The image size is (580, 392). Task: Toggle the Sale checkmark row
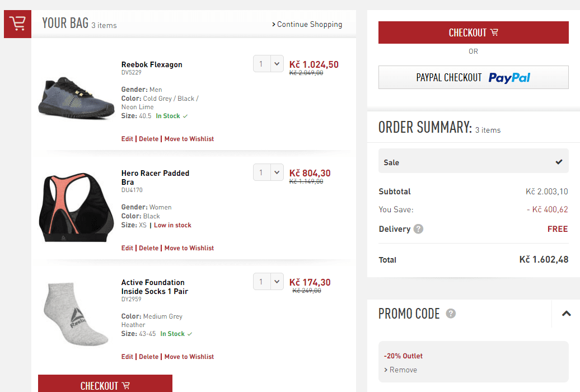pos(473,162)
